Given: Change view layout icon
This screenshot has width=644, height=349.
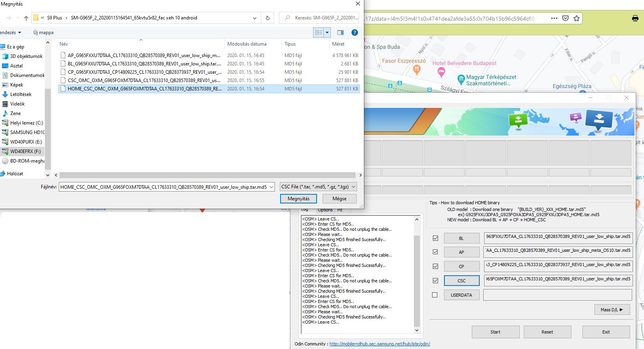Looking at the screenshot, I should point(319,33).
